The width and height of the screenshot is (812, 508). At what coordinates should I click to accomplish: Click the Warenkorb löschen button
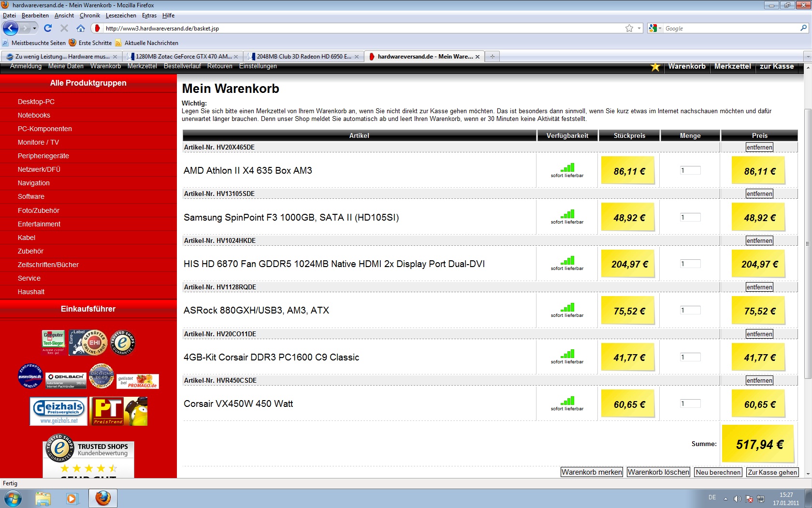[658, 472]
